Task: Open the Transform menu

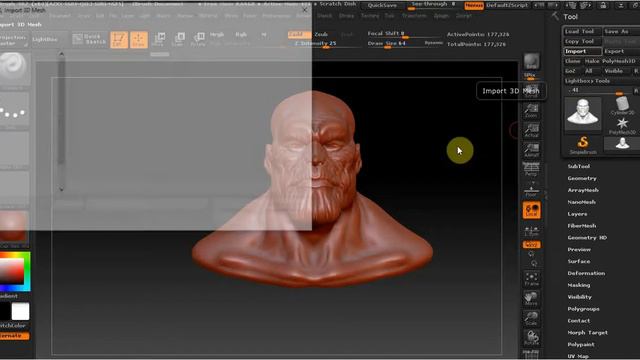Action: [414, 16]
